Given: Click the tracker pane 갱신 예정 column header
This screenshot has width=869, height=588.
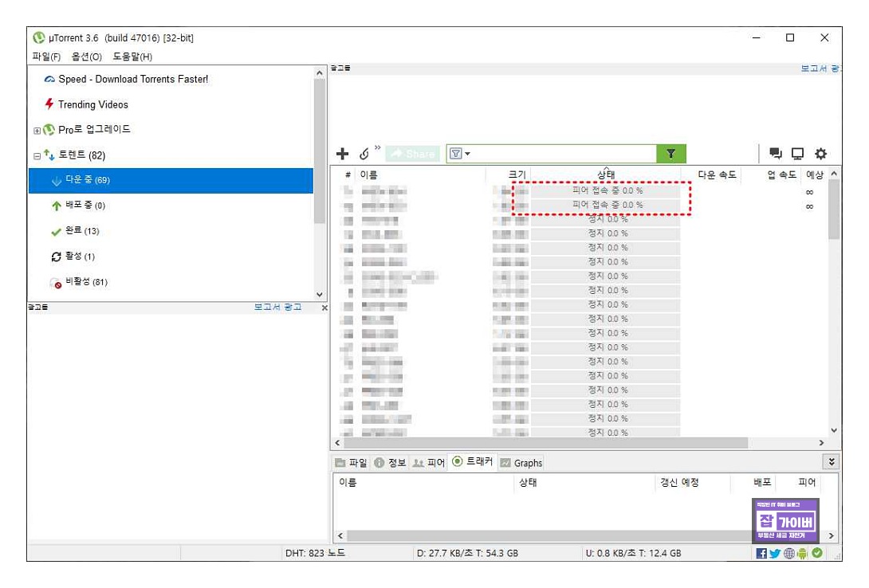Looking at the screenshot, I should pos(679,483).
